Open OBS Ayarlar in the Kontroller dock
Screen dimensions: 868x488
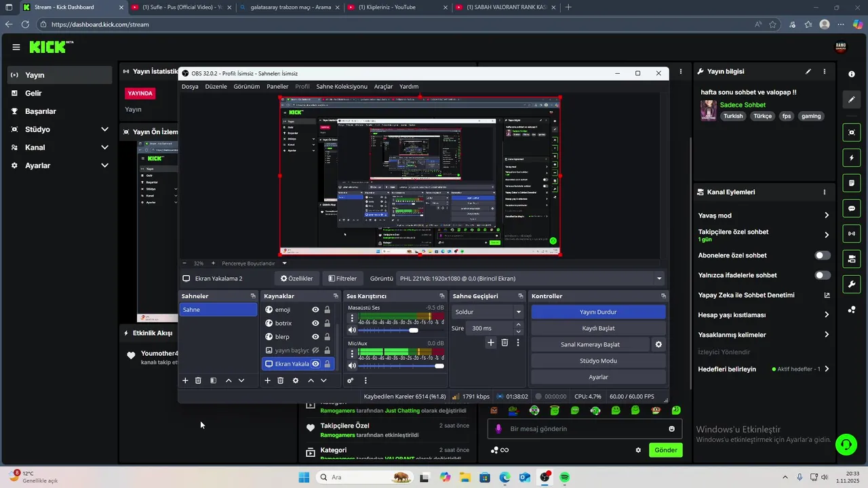(598, 377)
